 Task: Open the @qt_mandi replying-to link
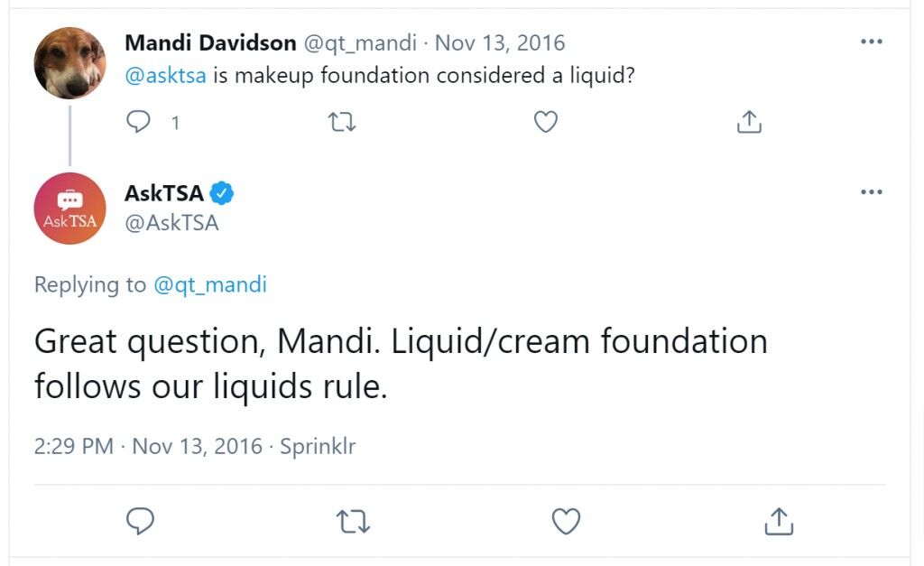(209, 284)
